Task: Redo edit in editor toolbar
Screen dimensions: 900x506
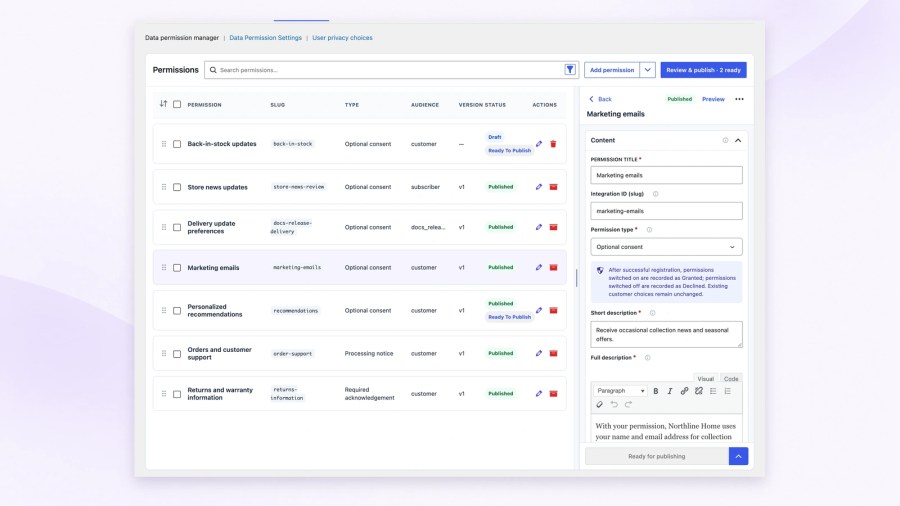Action: (628, 404)
